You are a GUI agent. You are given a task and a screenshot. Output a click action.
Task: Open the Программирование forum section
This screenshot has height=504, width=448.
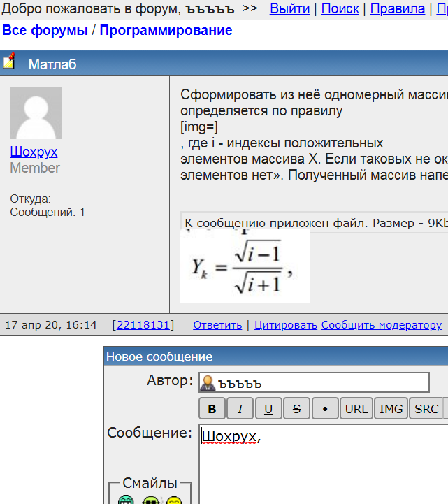click(x=166, y=31)
